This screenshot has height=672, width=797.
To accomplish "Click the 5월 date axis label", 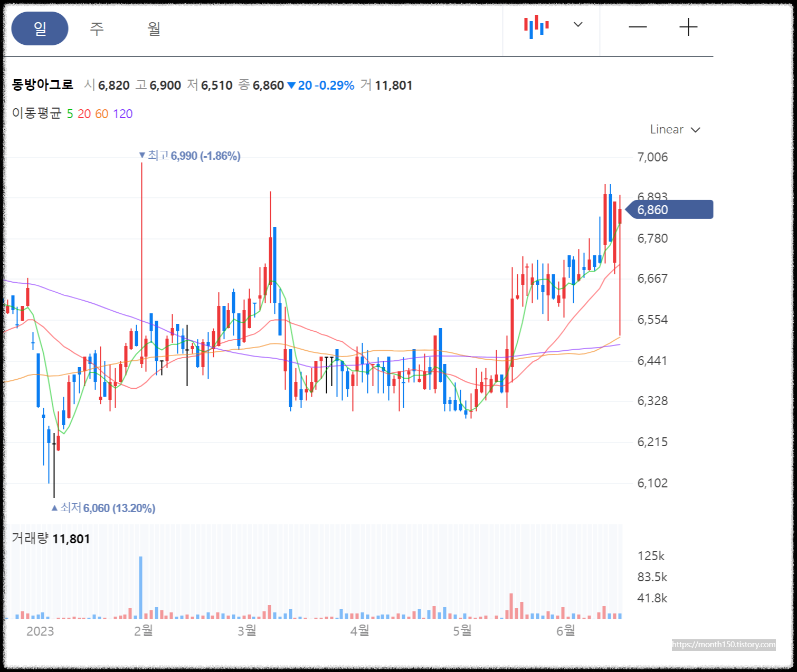I will tap(462, 631).
